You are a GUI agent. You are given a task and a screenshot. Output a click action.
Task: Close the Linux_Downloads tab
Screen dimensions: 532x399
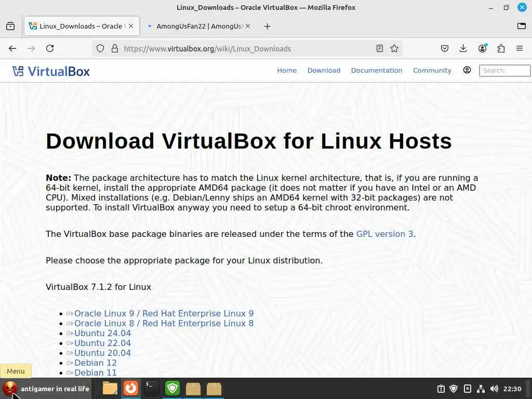click(x=131, y=26)
